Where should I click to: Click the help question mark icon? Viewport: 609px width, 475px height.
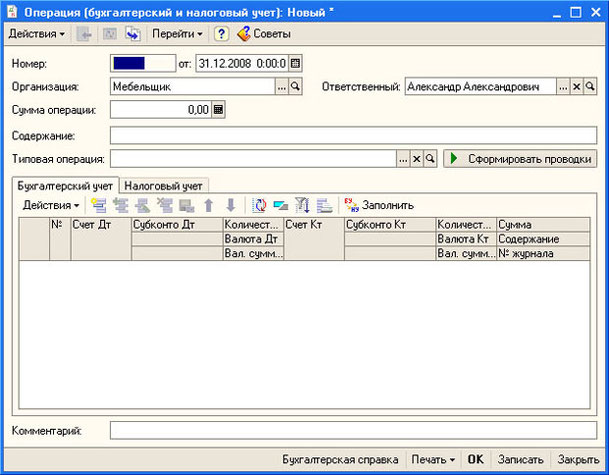(222, 34)
